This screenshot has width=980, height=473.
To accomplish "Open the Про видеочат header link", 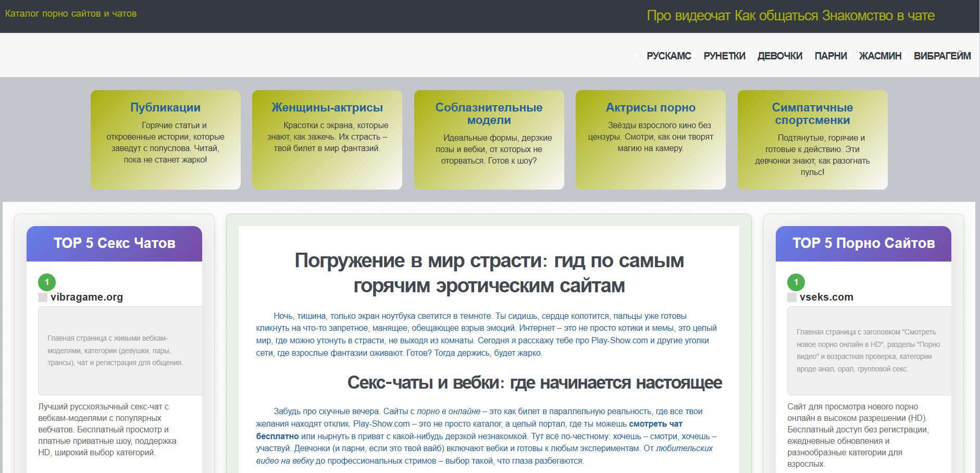I will 688,16.
